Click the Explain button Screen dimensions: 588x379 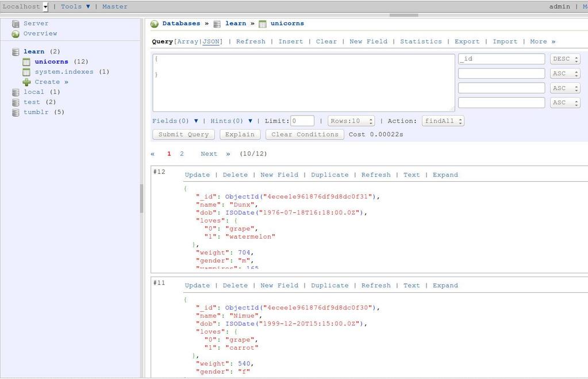pos(240,135)
